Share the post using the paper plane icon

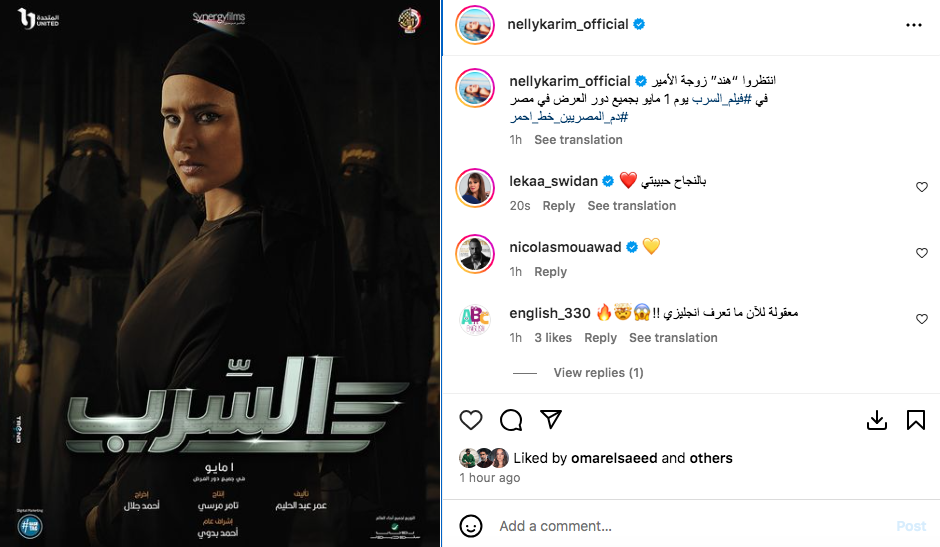[551, 419]
